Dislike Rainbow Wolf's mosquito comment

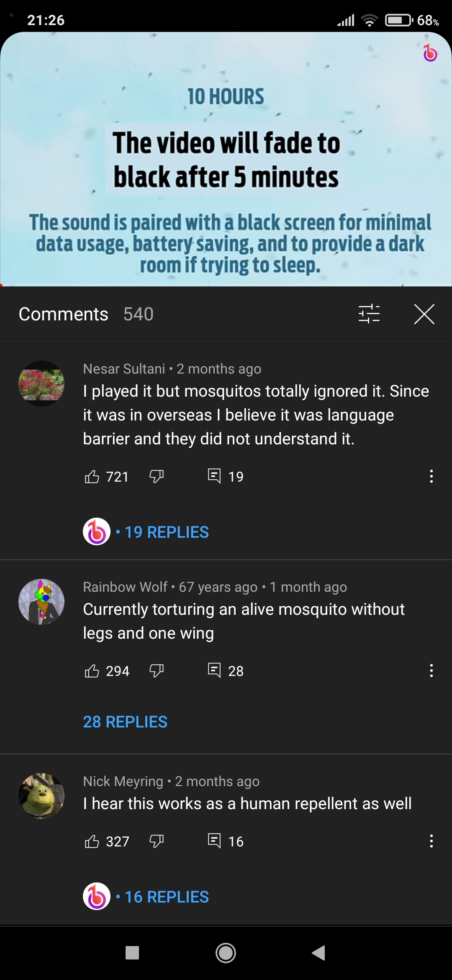coord(157,671)
